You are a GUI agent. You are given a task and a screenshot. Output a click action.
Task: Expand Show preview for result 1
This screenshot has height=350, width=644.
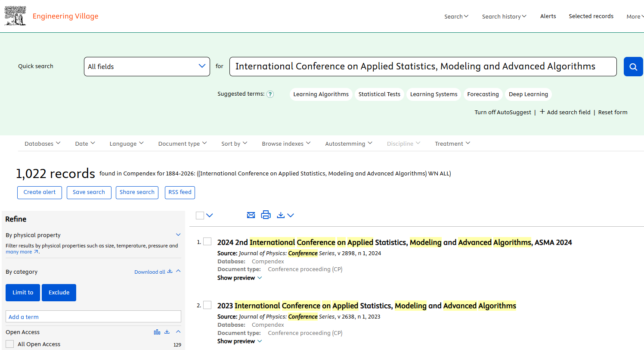(x=239, y=278)
